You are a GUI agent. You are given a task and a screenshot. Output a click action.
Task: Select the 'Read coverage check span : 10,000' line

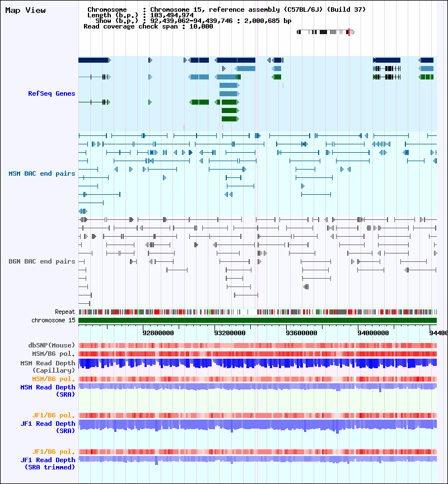(148, 26)
